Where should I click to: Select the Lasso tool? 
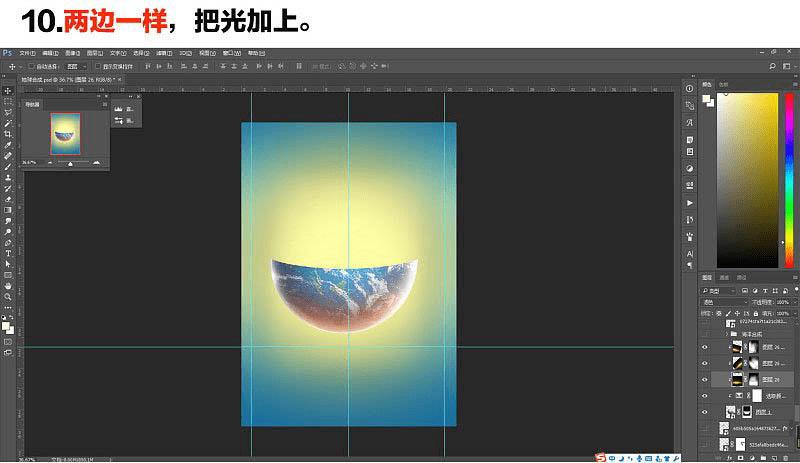click(x=8, y=112)
